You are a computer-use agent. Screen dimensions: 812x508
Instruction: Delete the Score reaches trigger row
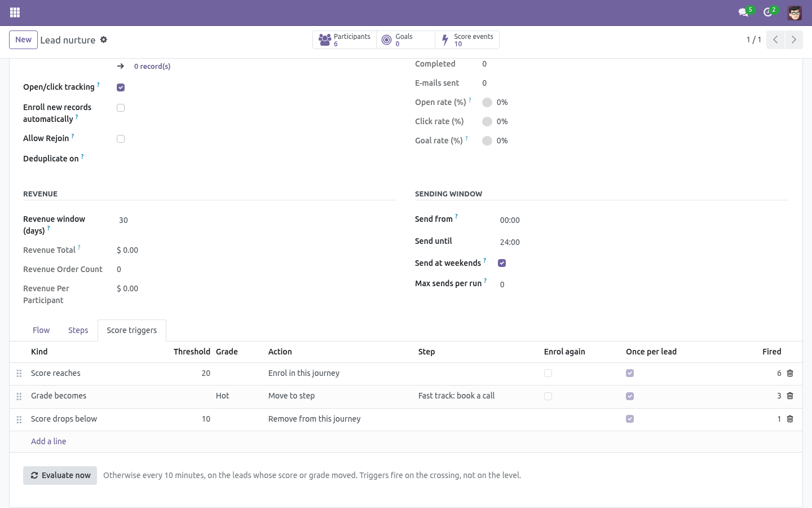(x=790, y=373)
